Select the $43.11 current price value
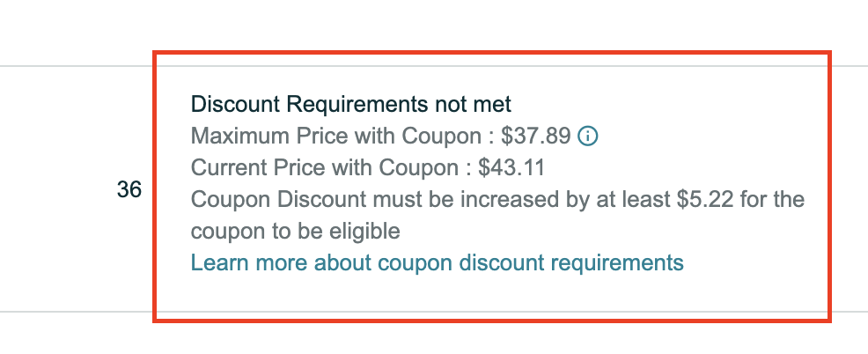 pos(511,167)
